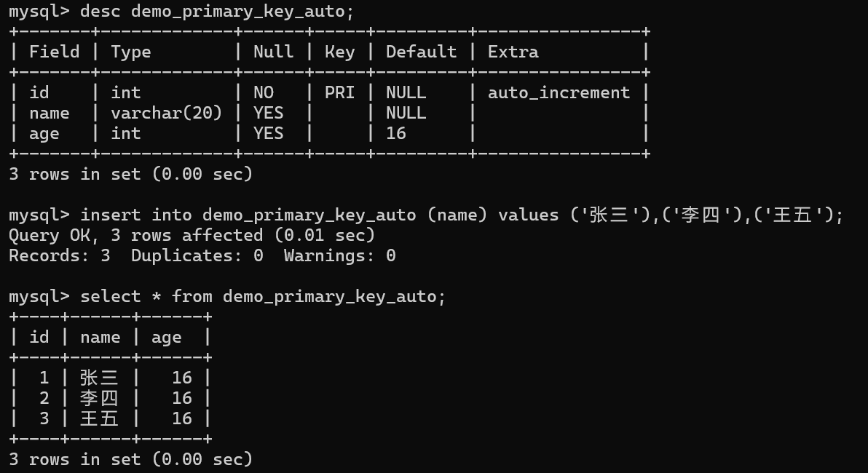Click the 'Type' column header
This screenshot has width=868, height=473.
point(130,52)
